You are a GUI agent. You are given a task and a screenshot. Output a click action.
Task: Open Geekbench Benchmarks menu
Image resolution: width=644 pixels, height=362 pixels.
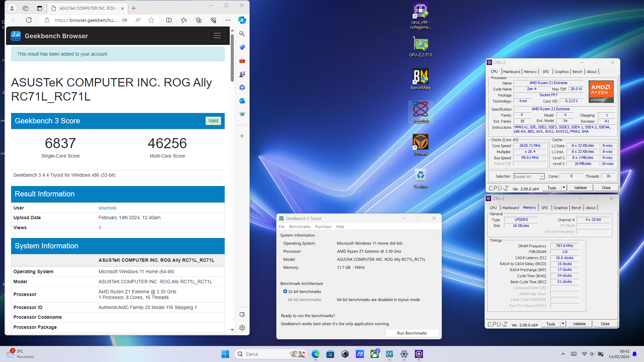[x=300, y=227]
